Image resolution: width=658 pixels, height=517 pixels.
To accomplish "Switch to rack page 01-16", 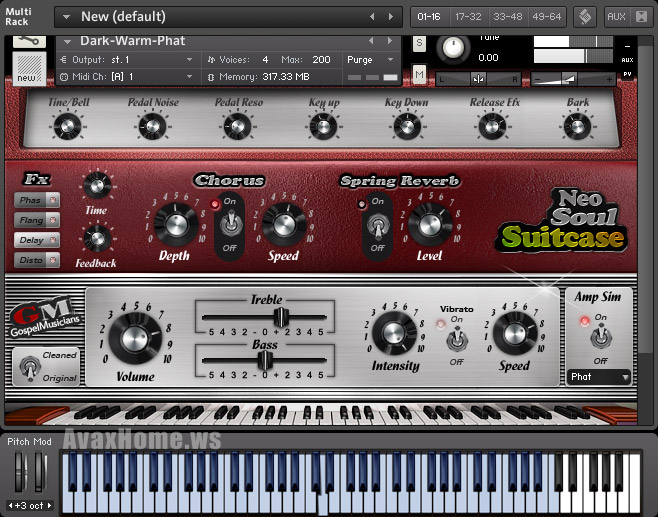I will 429,17.
